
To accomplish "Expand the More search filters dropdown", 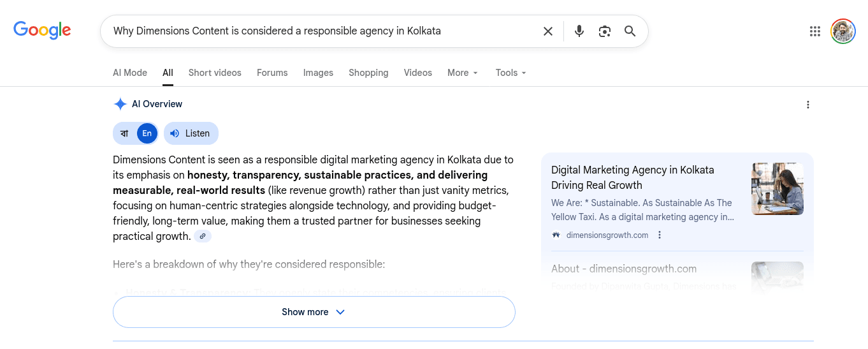I will 463,73.
